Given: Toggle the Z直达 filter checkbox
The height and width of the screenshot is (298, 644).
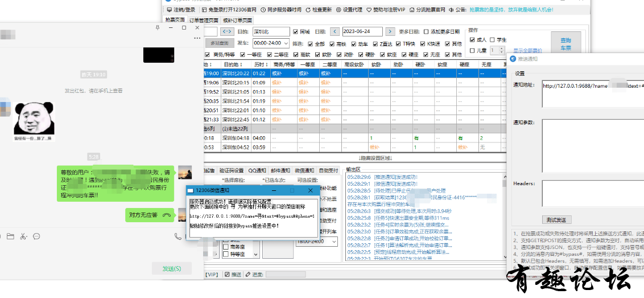Looking at the screenshot, I should click(375, 44).
